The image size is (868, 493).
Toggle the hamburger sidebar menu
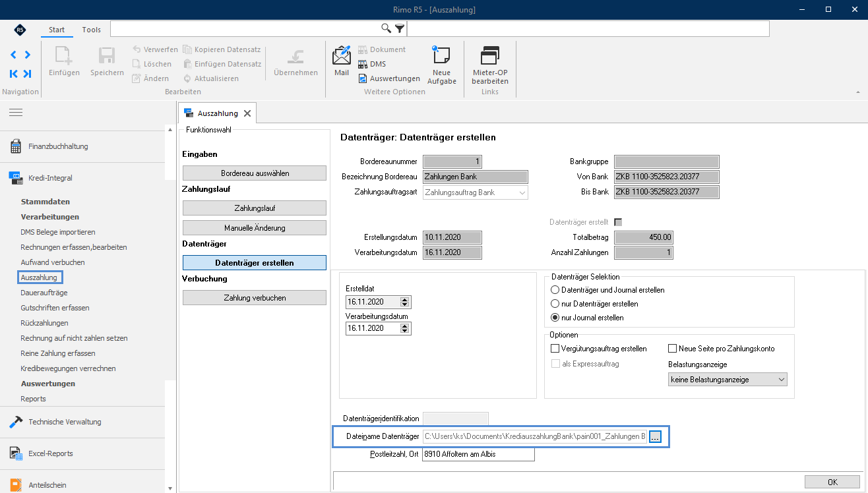(x=16, y=113)
